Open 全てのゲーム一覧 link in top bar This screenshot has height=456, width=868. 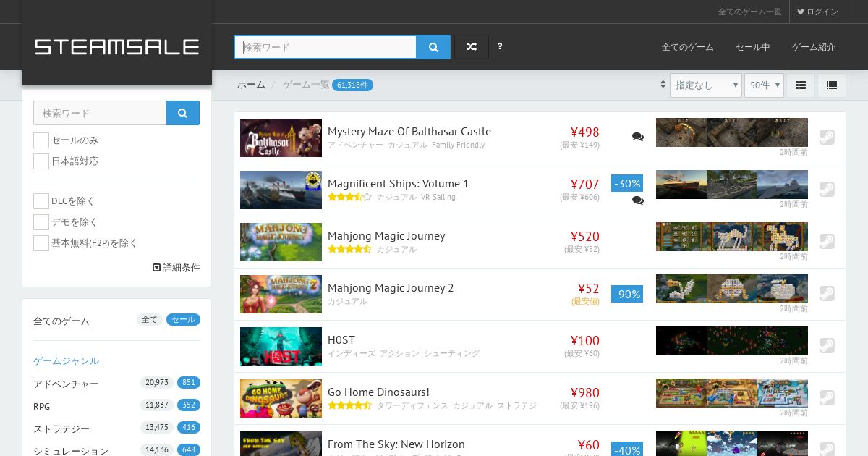pos(749,12)
